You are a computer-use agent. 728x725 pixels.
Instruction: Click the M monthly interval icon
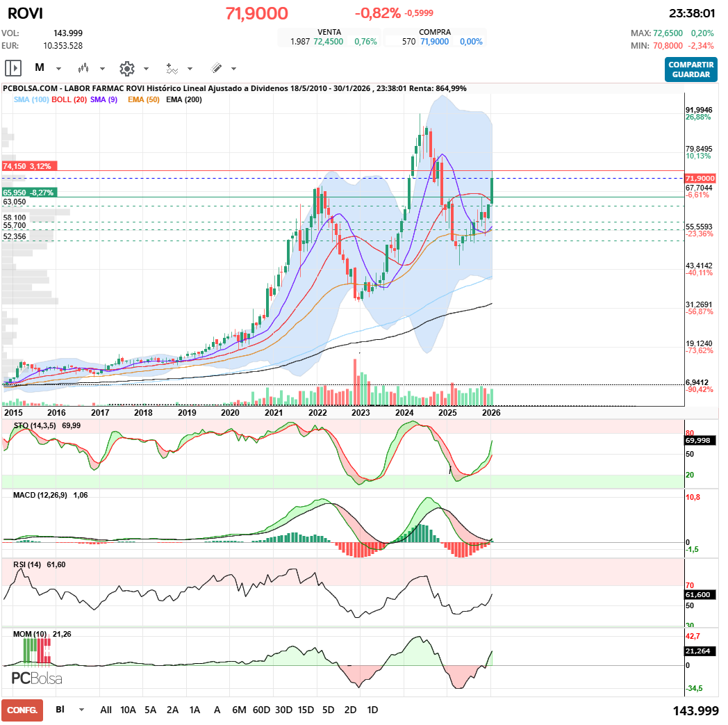coord(40,68)
